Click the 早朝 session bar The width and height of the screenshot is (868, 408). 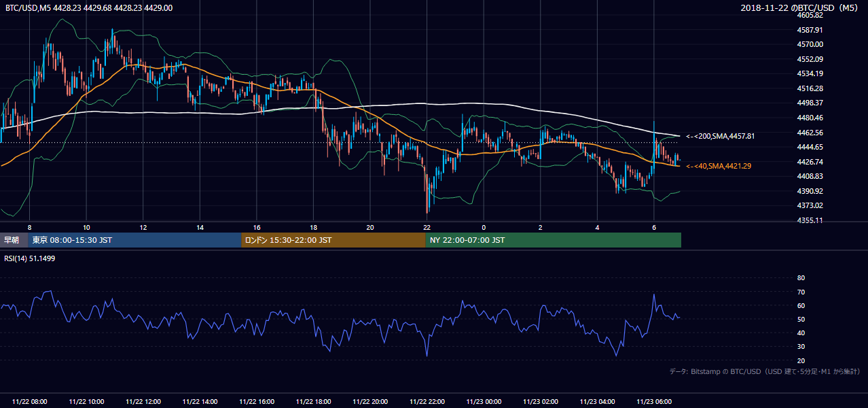pyautogui.click(x=14, y=240)
